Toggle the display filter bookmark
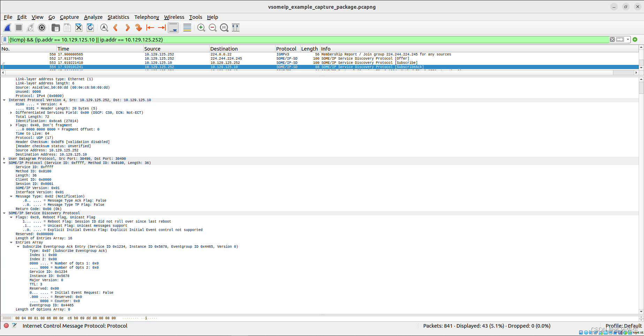This screenshot has width=644, height=336. click(5, 39)
